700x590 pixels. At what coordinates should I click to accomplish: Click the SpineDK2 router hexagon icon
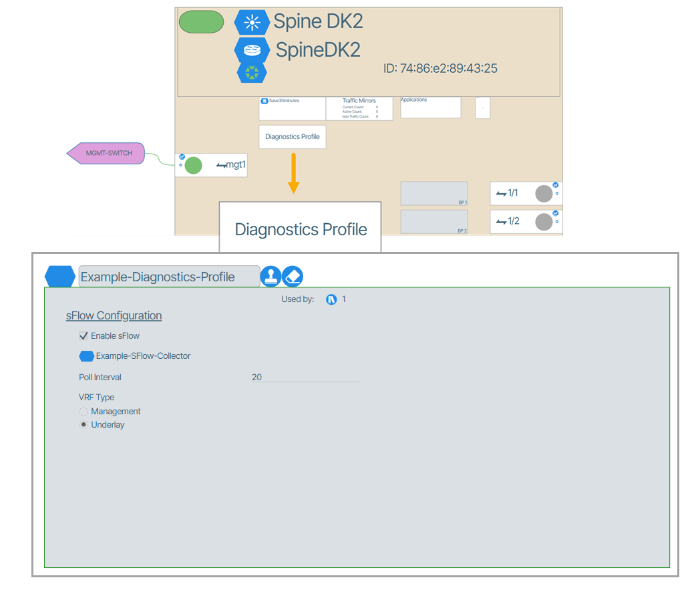pos(251,50)
